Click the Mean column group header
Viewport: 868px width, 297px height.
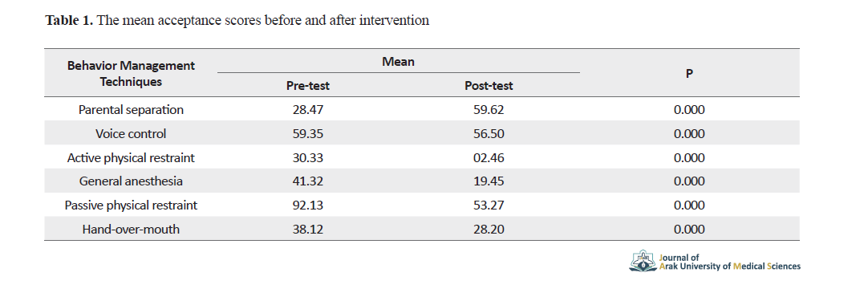coord(398,62)
